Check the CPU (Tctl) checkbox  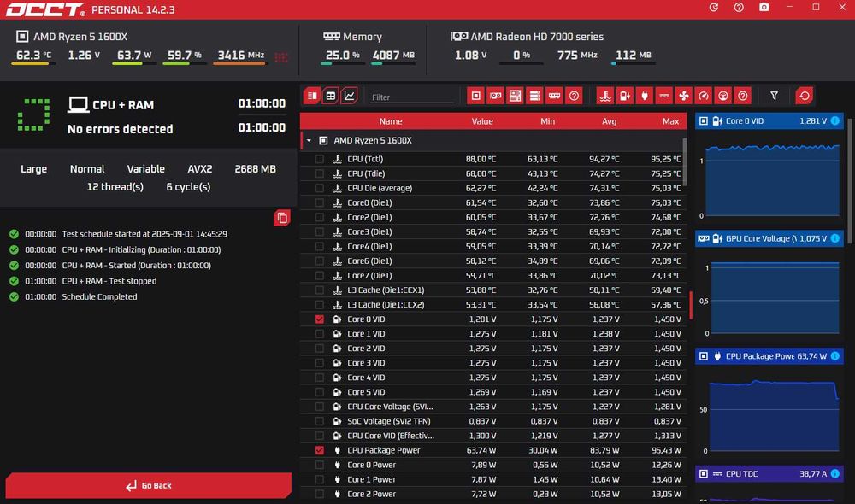click(320, 159)
